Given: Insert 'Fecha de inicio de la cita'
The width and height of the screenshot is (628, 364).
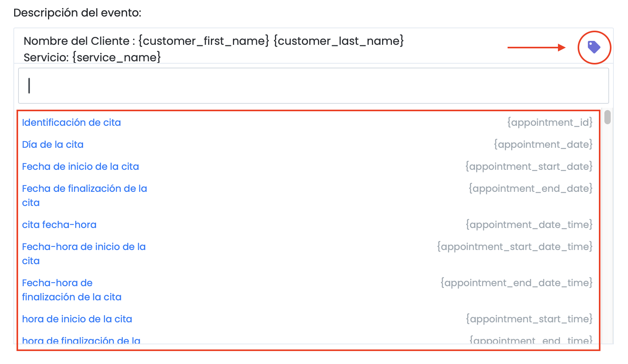Looking at the screenshot, I should [x=80, y=167].
